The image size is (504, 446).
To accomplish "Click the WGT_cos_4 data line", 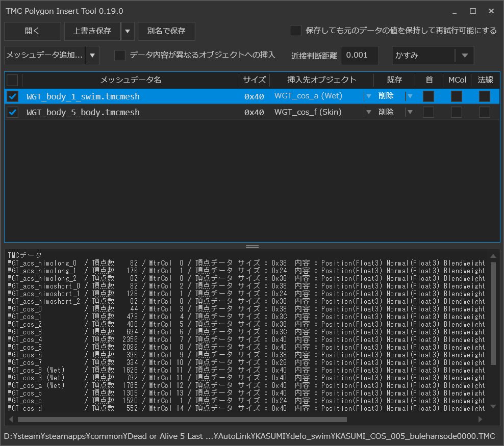I will click(246, 339).
